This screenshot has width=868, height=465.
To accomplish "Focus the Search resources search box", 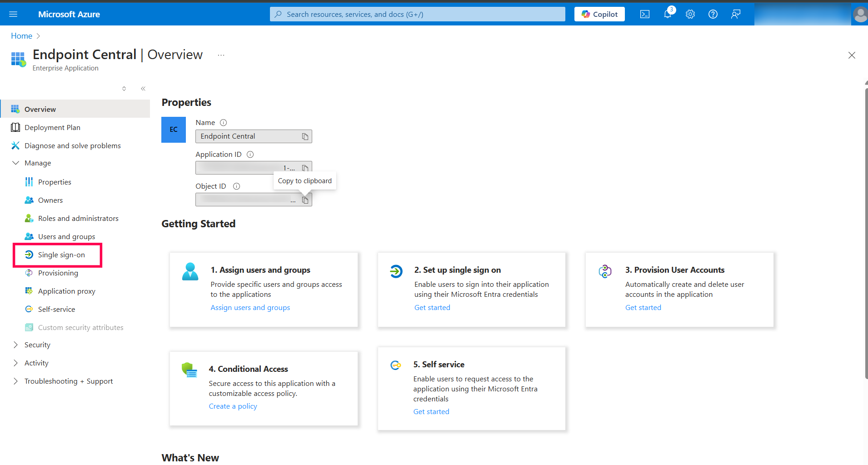I will [x=418, y=14].
